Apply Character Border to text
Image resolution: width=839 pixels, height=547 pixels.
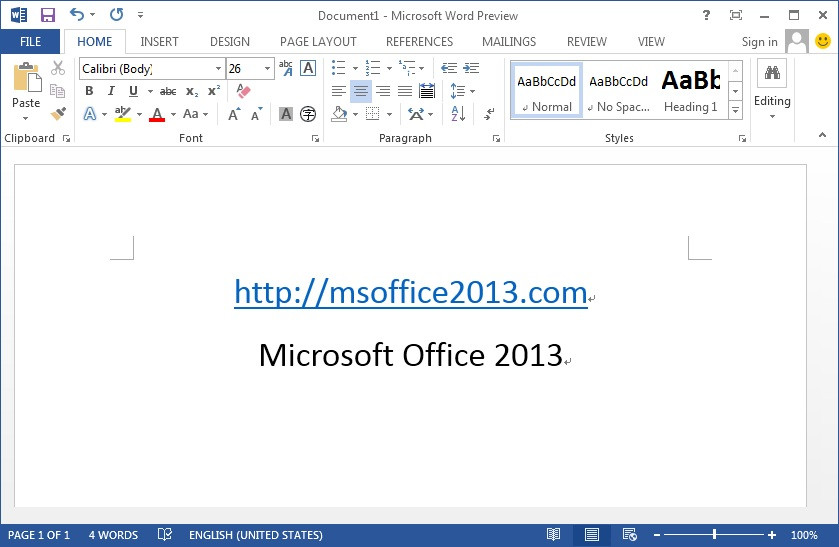point(308,68)
